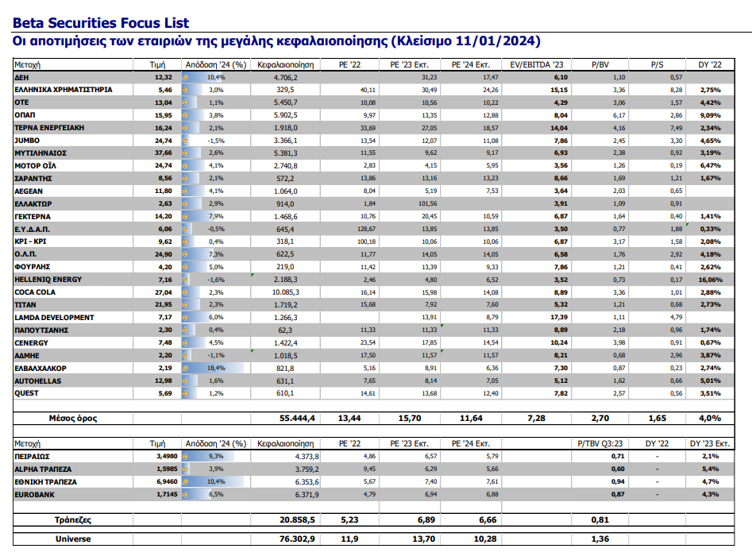Click the P/TBV Q3:23 column header

600,443
